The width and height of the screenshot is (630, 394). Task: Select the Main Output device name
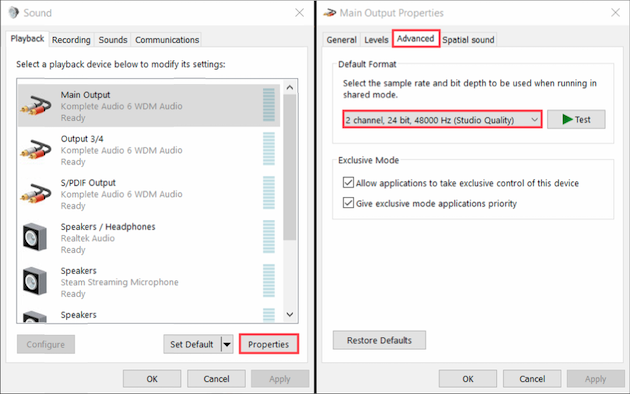point(85,95)
